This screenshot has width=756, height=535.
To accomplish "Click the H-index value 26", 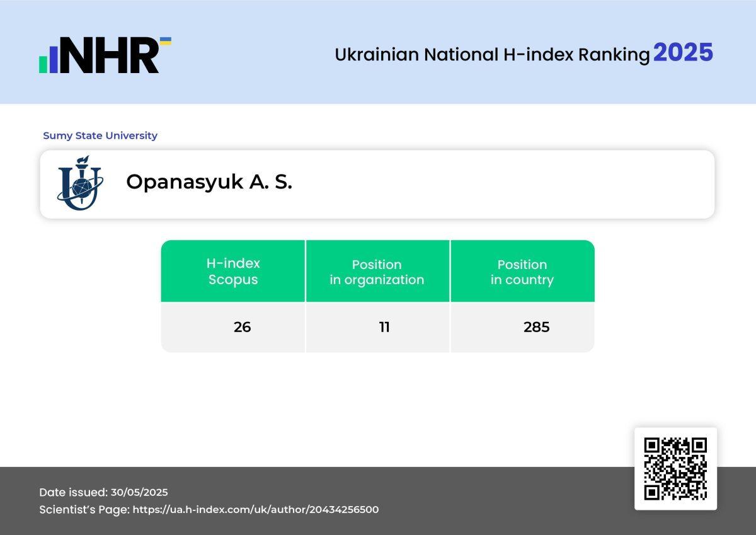I will [242, 327].
